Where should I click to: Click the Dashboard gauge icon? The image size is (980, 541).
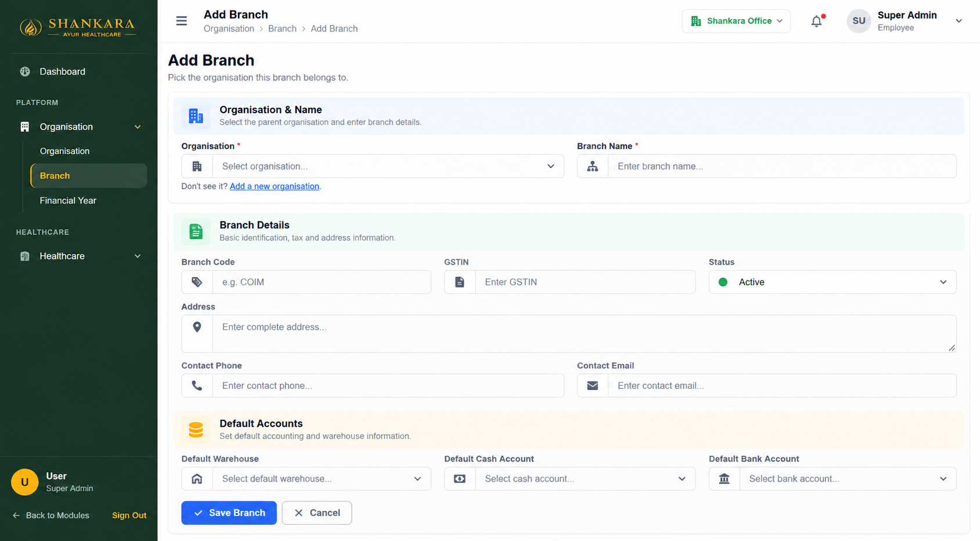pos(25,71)
